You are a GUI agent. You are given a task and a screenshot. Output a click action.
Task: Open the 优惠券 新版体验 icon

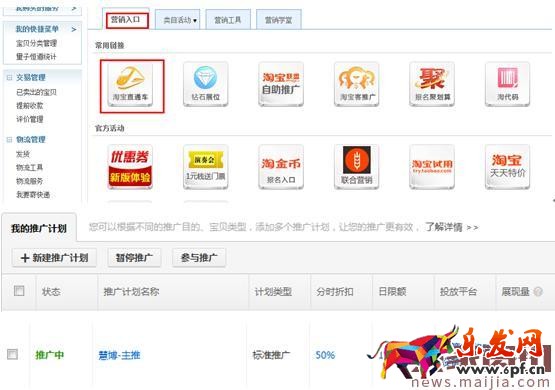point(130,167)
